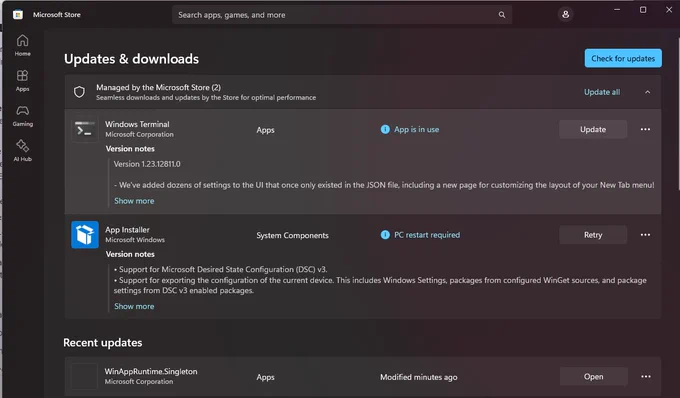Minimize the Microsoft Store window
Image resolution: width=680 pixels, height=398 pixels.
(617, 10)
